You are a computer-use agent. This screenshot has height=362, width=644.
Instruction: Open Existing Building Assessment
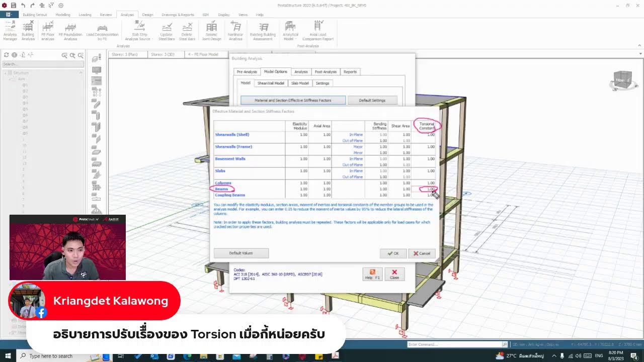tap(263, 31)
